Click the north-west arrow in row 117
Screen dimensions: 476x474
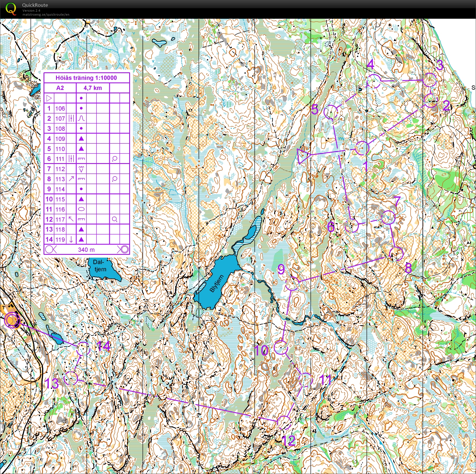(x=71, y=219)
